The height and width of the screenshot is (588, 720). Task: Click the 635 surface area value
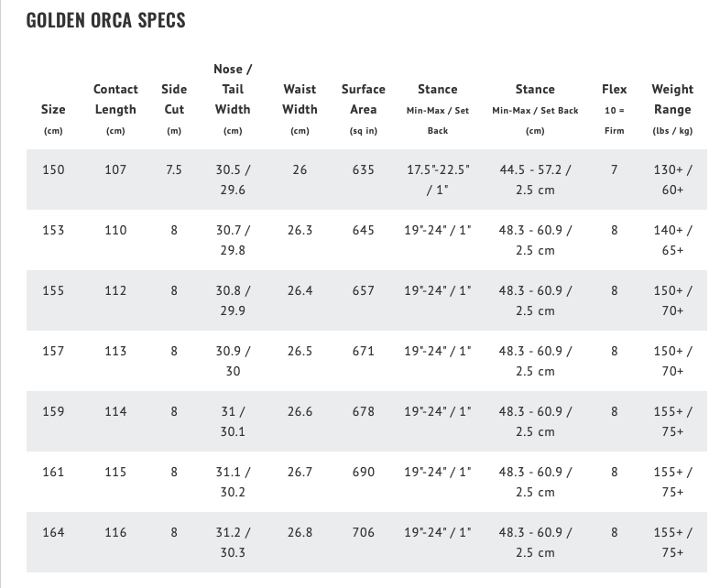pyautogui.click(x=364, y=169)
